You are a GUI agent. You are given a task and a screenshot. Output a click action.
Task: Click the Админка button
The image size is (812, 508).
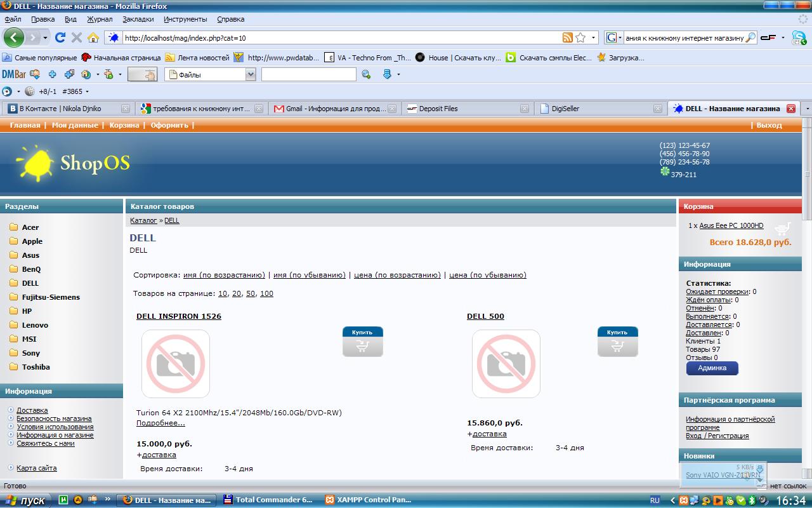click(712, 368)
